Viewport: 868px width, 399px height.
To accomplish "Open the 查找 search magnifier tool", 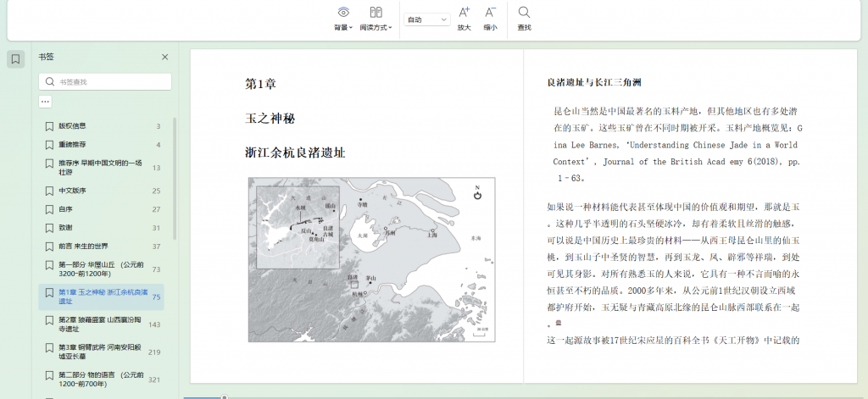I will click(x=524, y=19).
